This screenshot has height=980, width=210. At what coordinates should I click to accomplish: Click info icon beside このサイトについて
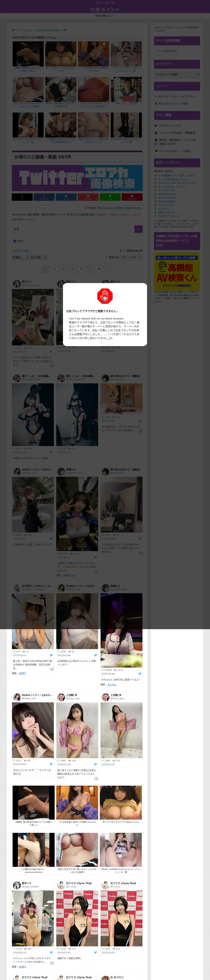(156, 126)
